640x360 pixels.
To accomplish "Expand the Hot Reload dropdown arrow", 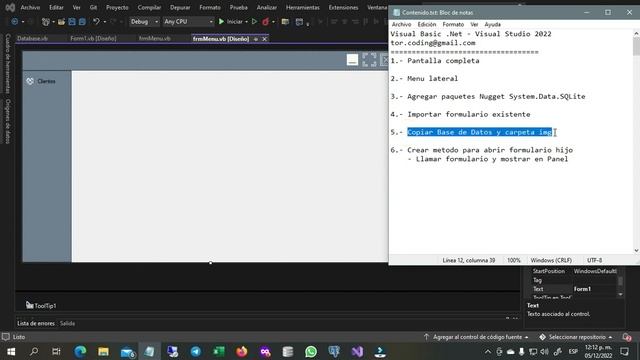I will [273, 22].
